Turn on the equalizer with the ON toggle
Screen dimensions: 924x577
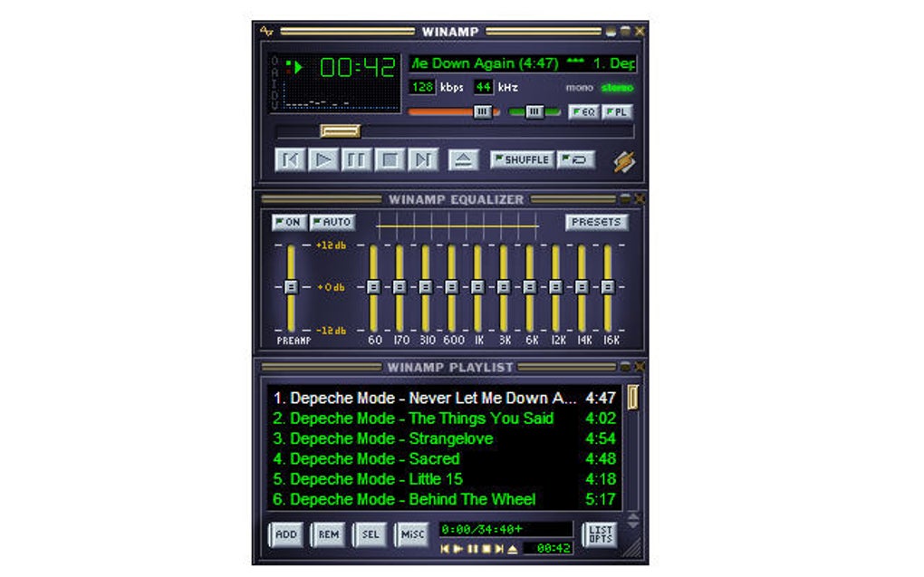288,222
